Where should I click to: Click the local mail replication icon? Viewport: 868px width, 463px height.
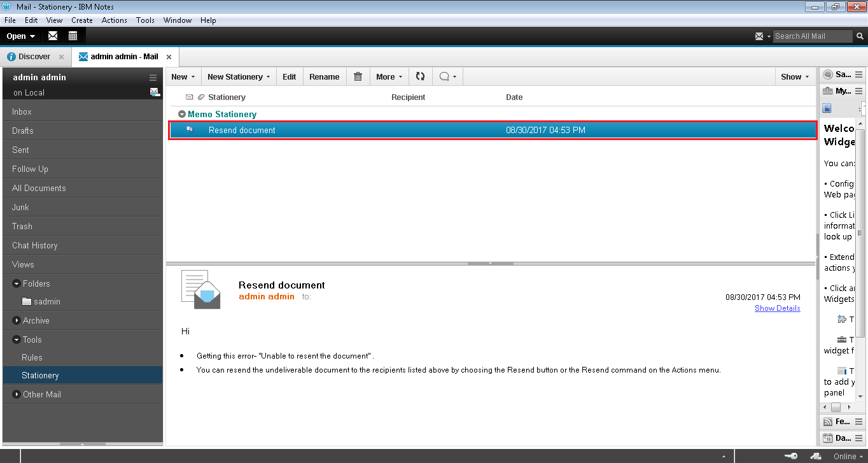155,92
